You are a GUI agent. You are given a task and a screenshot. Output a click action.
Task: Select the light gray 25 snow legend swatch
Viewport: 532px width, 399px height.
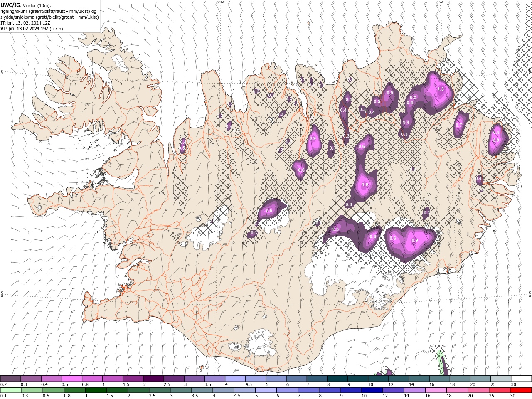tap(500, 379)
